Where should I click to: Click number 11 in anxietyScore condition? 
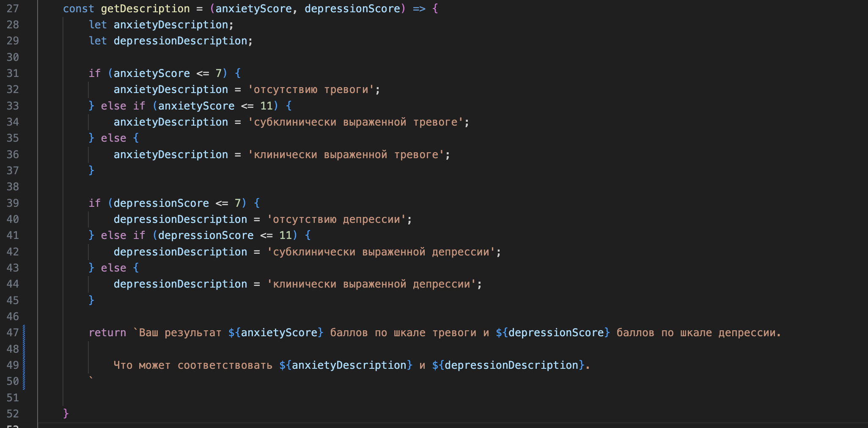[x=266, y=106]
